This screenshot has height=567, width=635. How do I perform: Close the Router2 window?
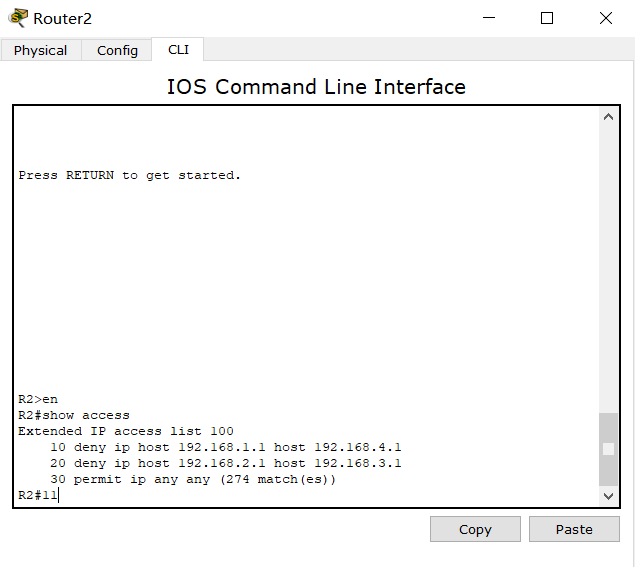(x=605, y=18)
